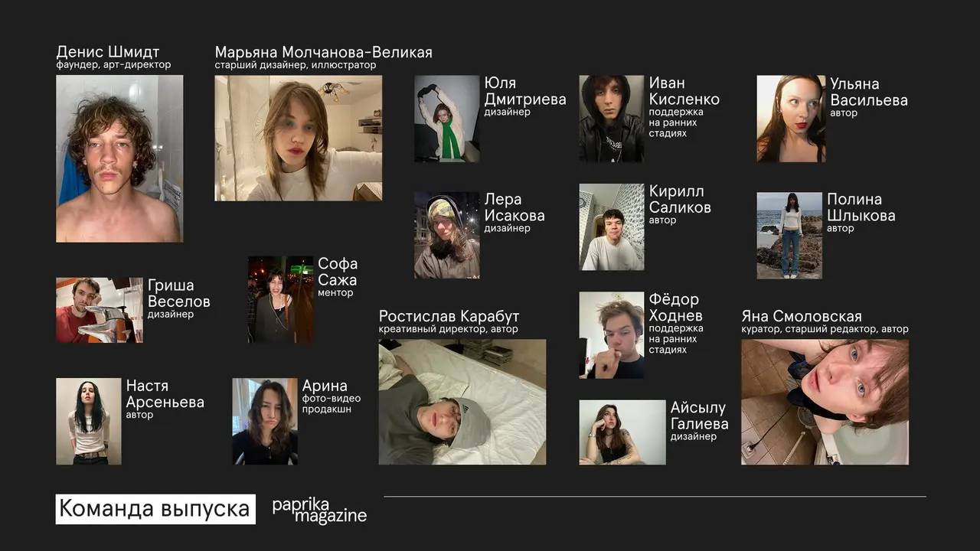Select the photo beside Юля Дмитриева
Viewport: 980px width, 551px height.
[447, 119]
